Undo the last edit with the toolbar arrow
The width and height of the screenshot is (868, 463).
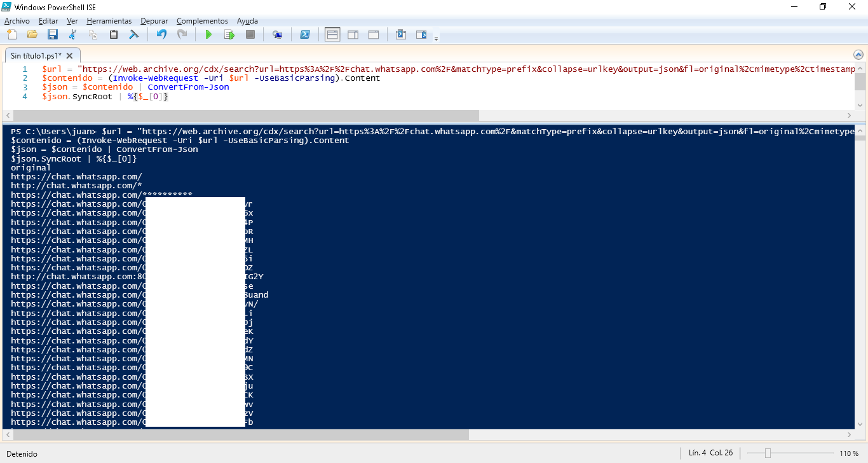pyautogui.click(x=161, y=34)
